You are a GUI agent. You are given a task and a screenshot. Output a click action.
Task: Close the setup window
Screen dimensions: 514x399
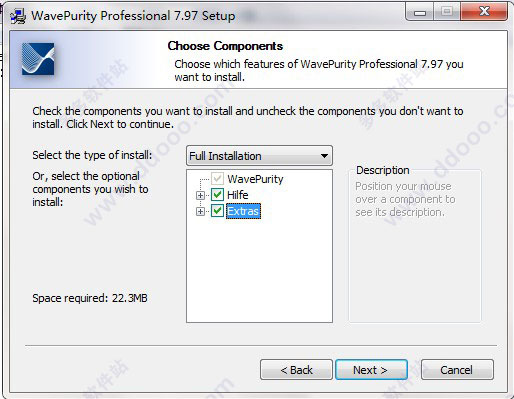click(x=484, y=12)
